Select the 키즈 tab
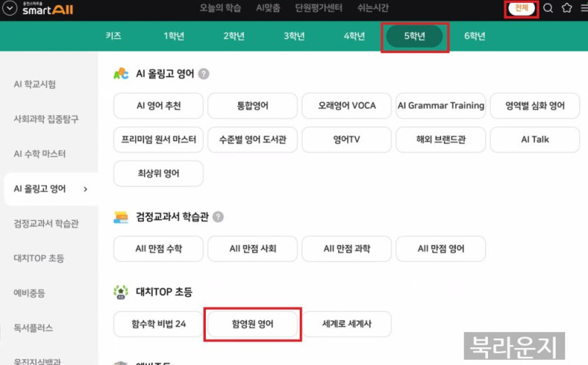Image resolution: width=588 pixels, height=365 pixels. (x=114, y=36)
